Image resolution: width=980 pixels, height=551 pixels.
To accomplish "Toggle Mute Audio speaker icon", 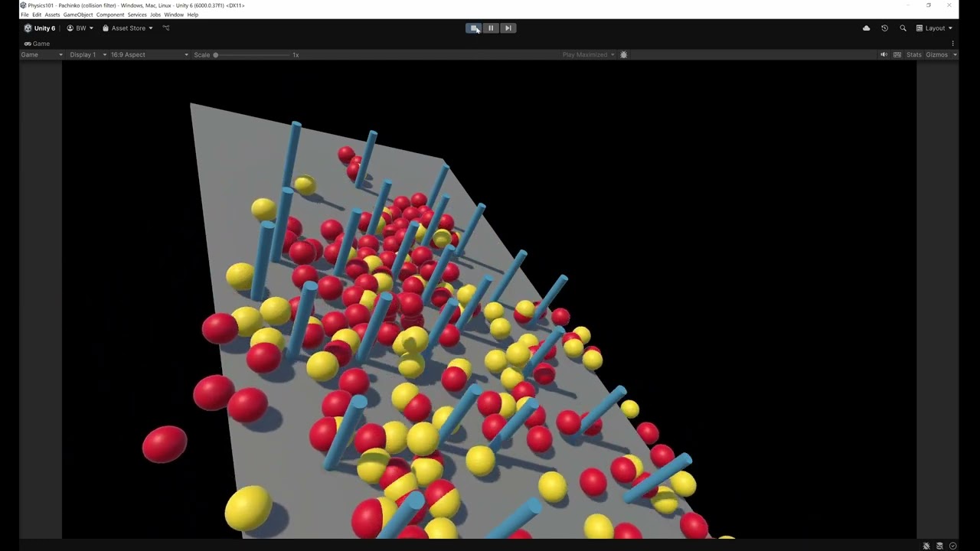I will pyautogui.click(x=884, y=54).
